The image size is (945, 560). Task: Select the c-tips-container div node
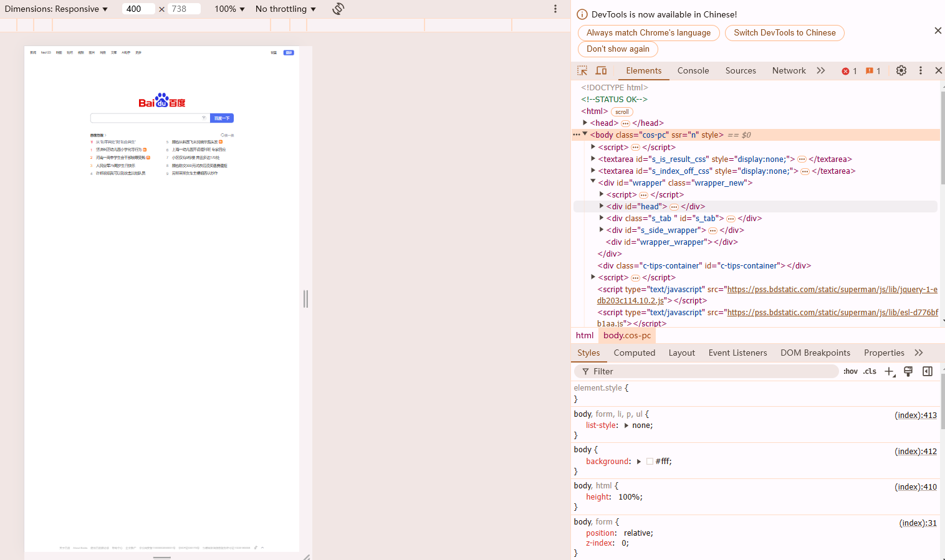pos(704,266)
